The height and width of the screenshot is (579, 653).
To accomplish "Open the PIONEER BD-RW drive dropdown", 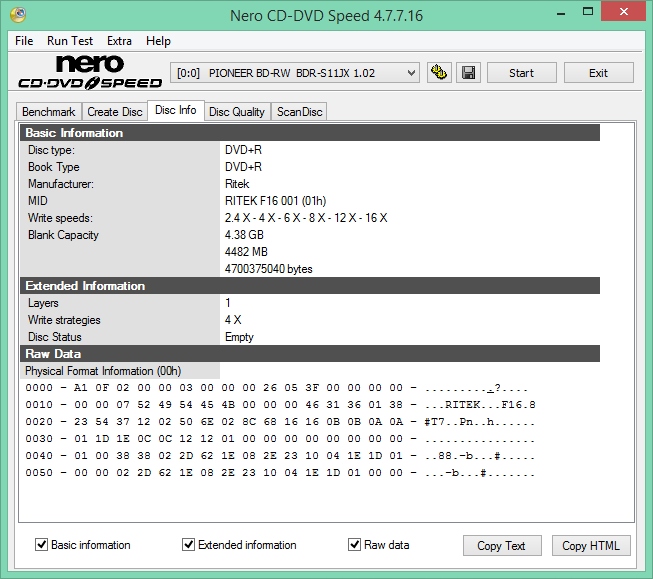I will click(x=295, y=73).
